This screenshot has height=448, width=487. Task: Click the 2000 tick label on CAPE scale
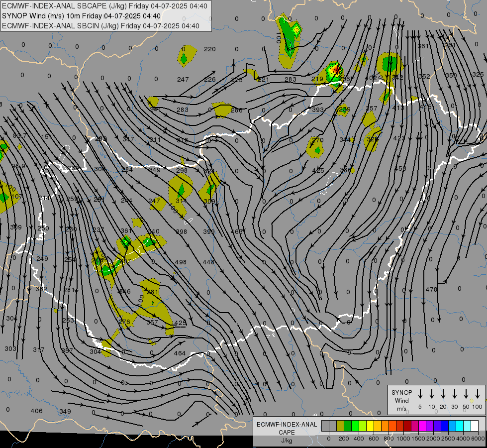coord(433,439)
